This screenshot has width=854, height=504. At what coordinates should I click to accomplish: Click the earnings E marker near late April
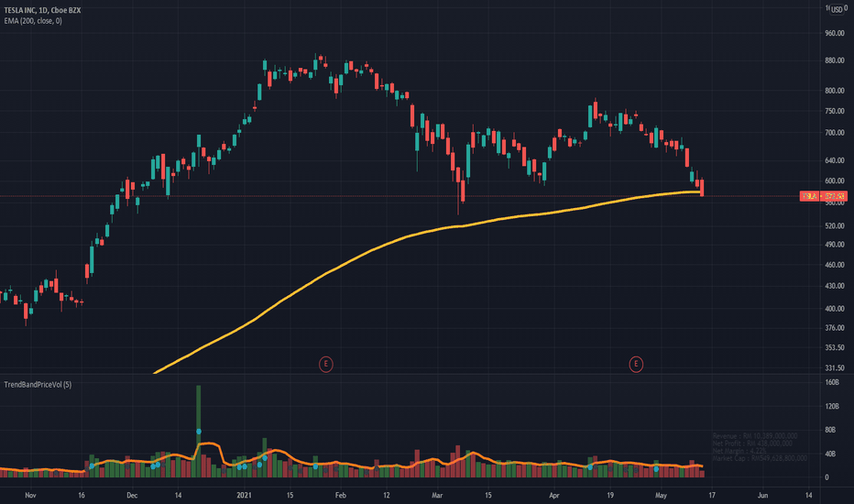[636, 364]
